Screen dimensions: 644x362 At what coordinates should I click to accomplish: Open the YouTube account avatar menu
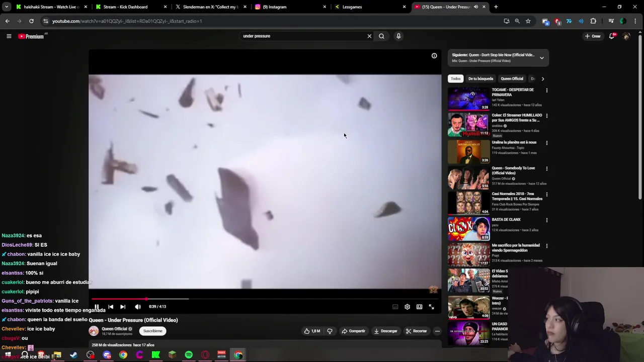click(x=626, y=36)
